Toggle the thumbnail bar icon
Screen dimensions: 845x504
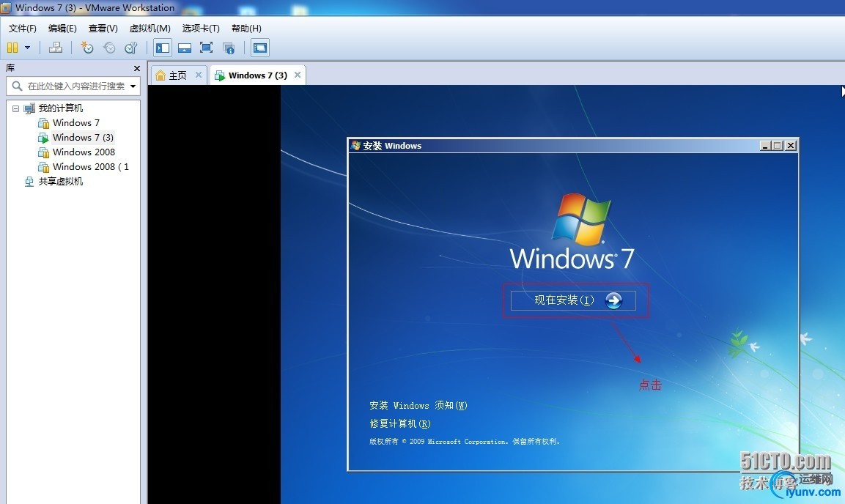(x=184, y=48)
